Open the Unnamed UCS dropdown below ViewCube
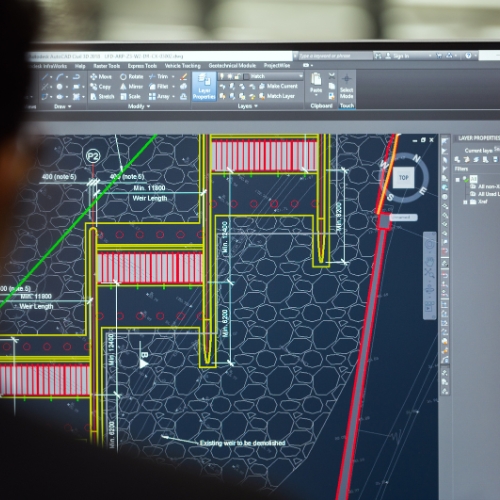The width and height of the screenshot is (500, 500). pos(403,217)
